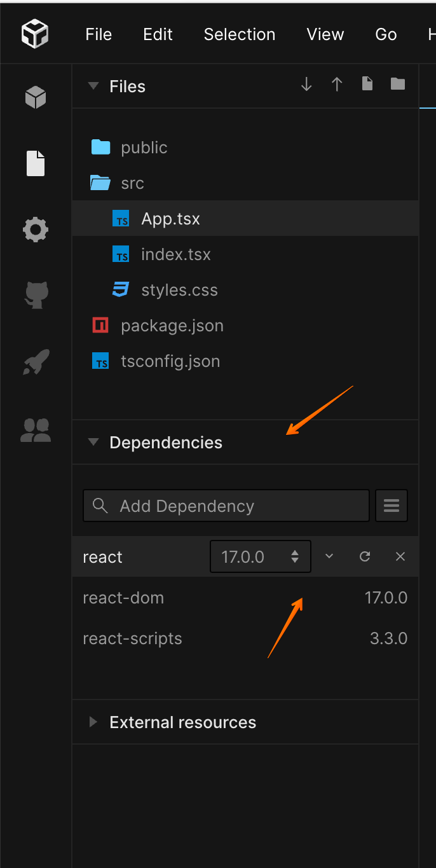This screenshot has width=436, height=868.
Task: Create a new file using the file icon
Action: point(367,83)
